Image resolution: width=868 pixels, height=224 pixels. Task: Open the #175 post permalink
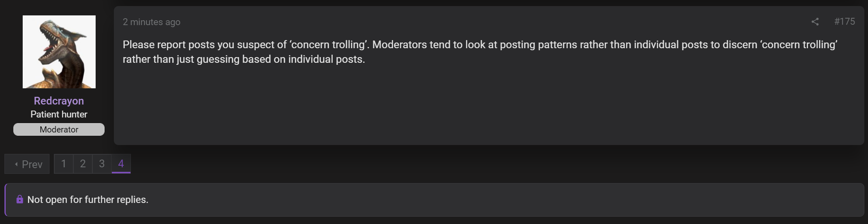[x=844, y=21]
